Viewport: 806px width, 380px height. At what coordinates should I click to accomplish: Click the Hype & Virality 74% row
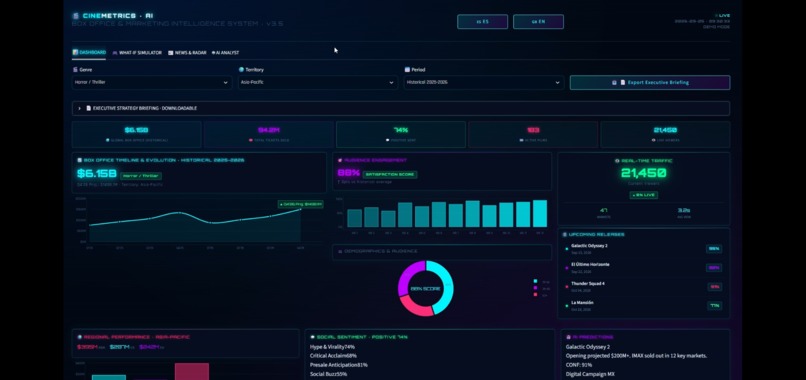333,347
